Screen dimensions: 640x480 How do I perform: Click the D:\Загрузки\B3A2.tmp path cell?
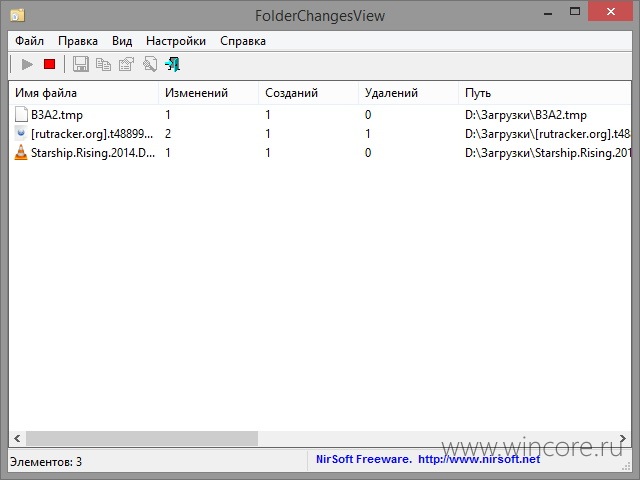[x=526, y=115]
